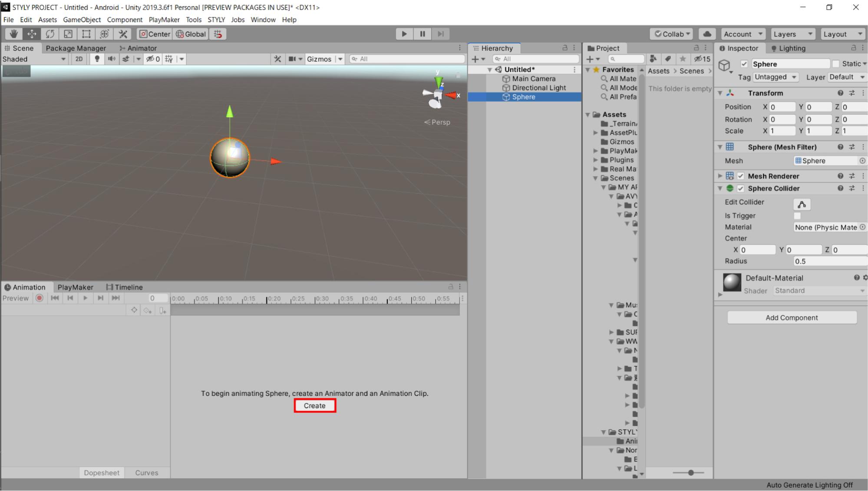Collapse the Transform component
Image resolution: width=868 pixels, height=491 pixels.
pos(720,93)
